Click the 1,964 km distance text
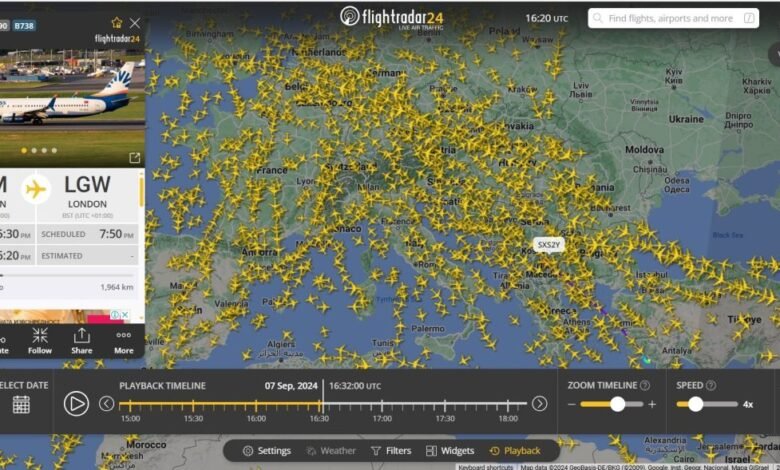 click(116, 287)
